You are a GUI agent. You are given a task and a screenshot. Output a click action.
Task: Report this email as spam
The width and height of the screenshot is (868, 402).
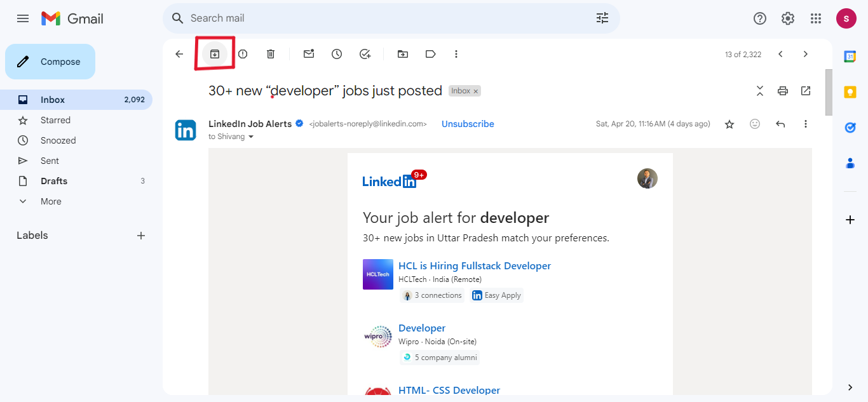pyautogui.click(x=243, y=54)
